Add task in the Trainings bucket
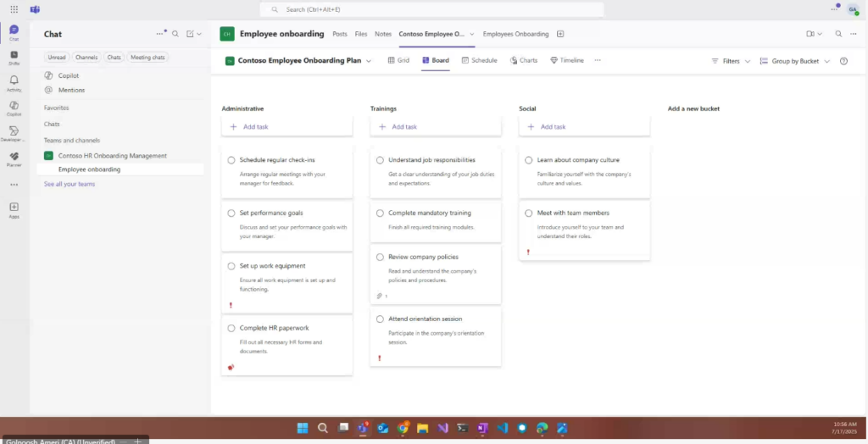Screen dimensions: 868x444 [436, 127]
